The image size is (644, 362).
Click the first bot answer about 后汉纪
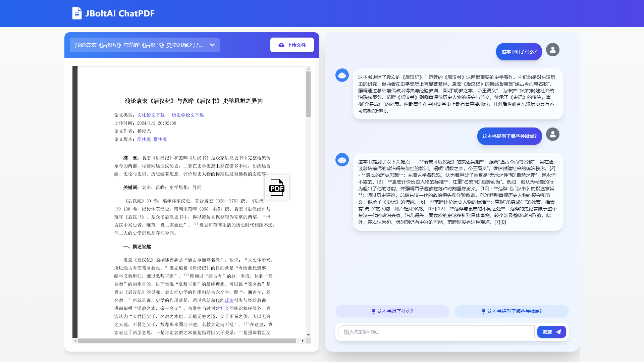click(458, 94)
